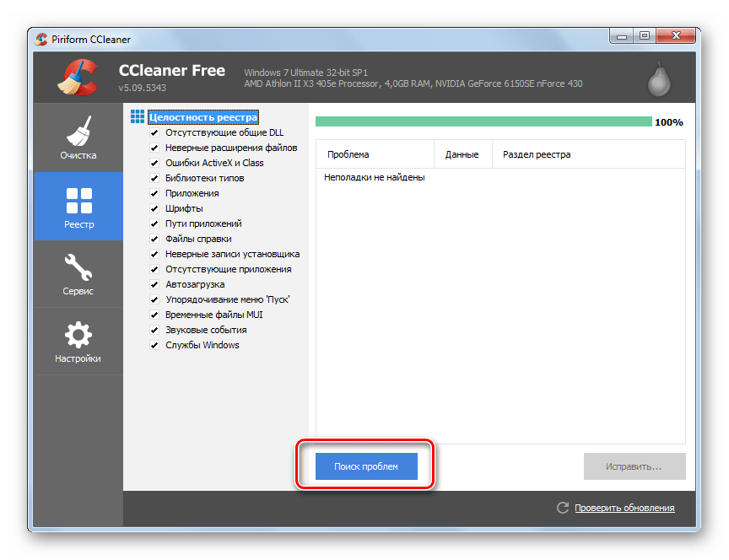Open the Очистка cleaner section
Image resolution: width=729 pixels, height=560 pixels.
pyautogui.click(x=78, y=137)
